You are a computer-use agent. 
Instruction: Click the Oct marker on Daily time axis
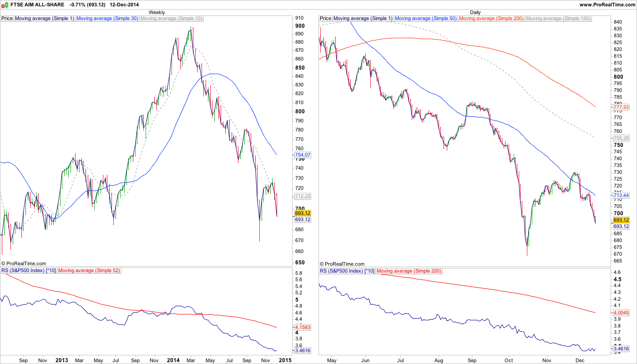pos(509,360)
